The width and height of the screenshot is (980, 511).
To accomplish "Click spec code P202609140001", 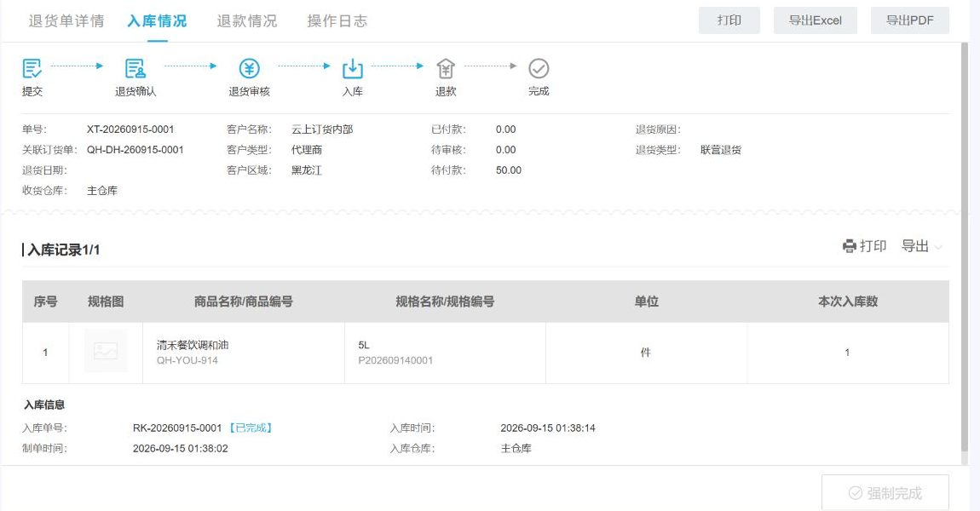I will pos(395,360).
